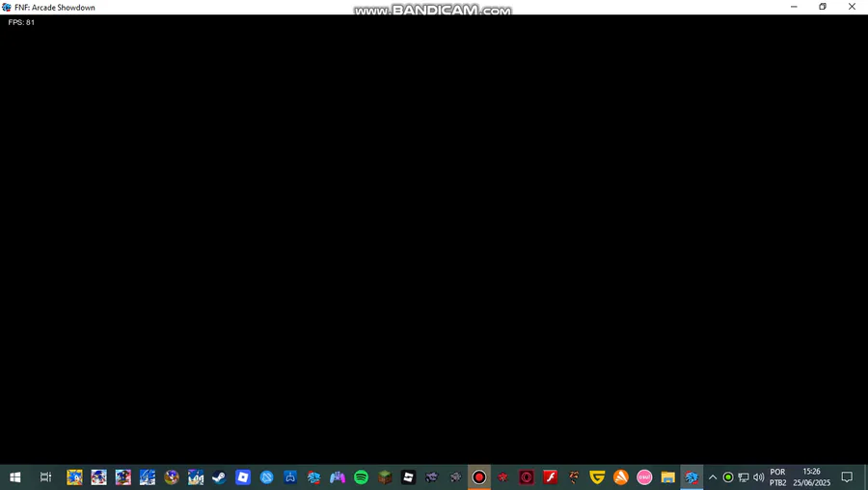Open the pink and blue gamepad icon
The height and width of the screenshot is (490, 868).
point(338,476)
